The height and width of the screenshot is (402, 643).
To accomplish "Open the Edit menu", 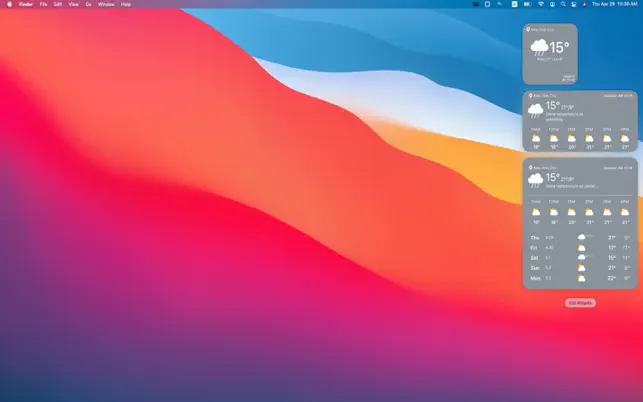I will coord(58,4).
